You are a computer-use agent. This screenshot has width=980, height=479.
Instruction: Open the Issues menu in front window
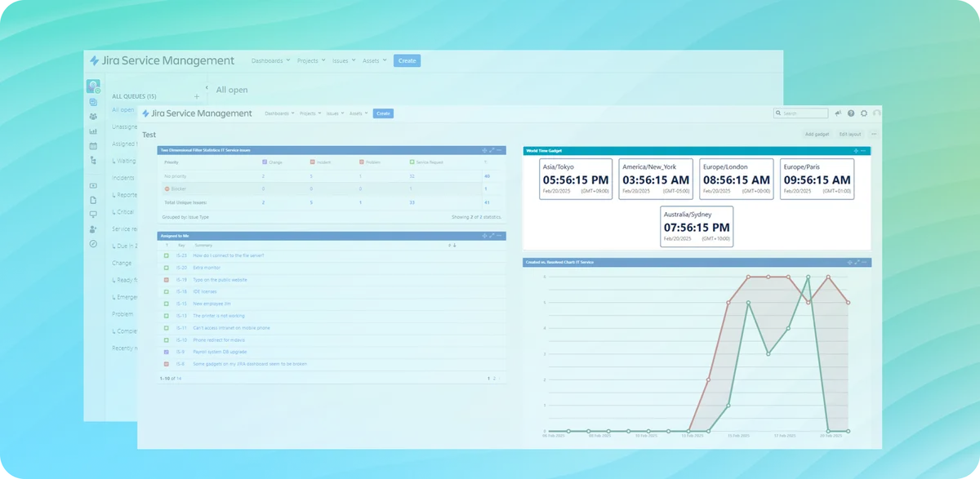(x=335, y=113)
